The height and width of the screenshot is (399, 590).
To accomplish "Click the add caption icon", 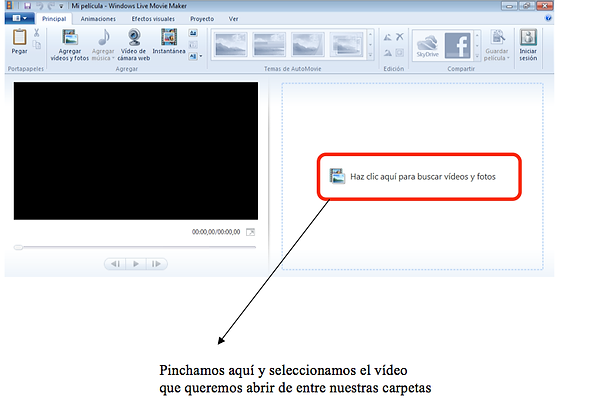I will click(193, 45).
